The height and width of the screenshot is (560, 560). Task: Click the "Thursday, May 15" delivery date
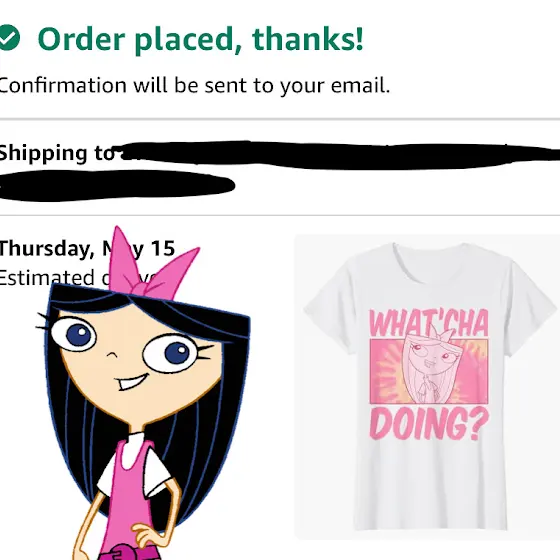click(87, 248)
